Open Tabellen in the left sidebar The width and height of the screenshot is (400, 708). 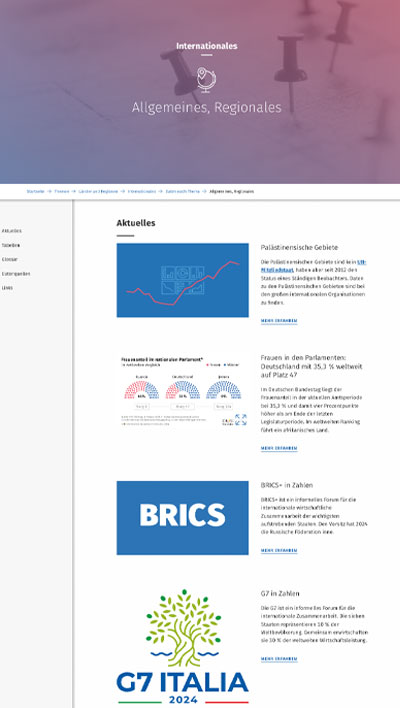11,245
